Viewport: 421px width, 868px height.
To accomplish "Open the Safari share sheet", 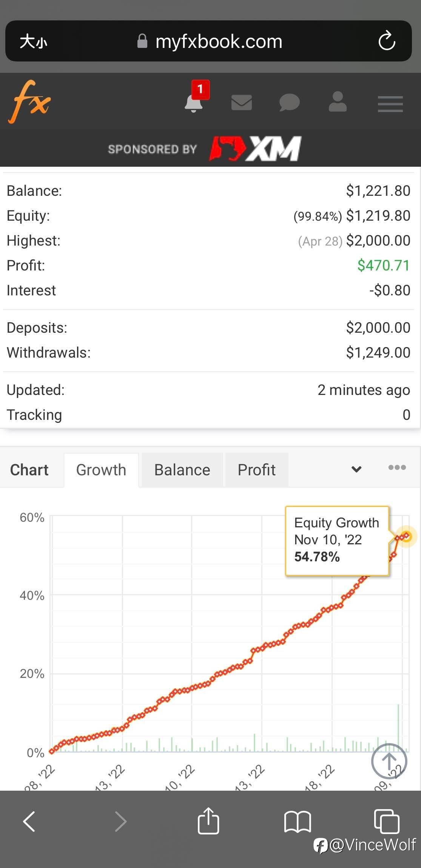I will [x=208, y=820].
